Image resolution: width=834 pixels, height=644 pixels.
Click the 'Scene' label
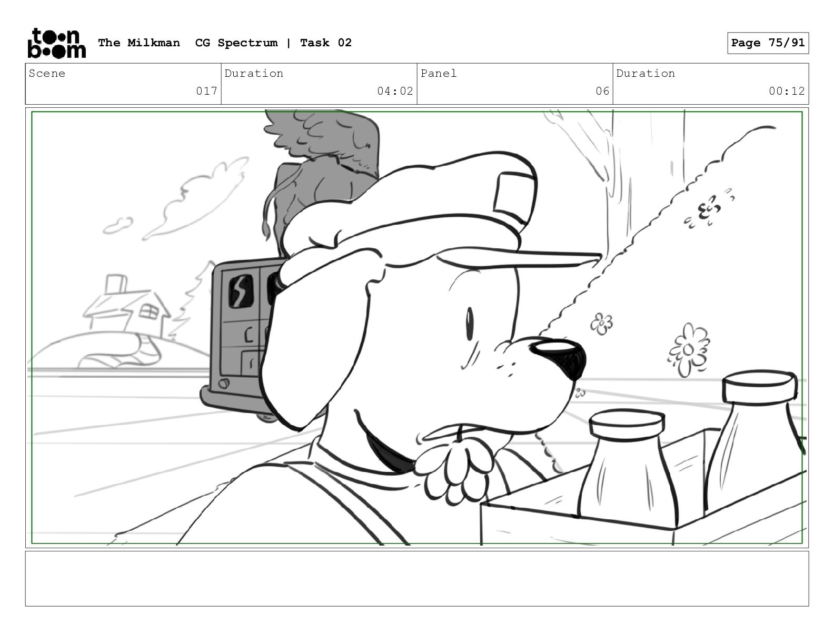tap(47, 73)
